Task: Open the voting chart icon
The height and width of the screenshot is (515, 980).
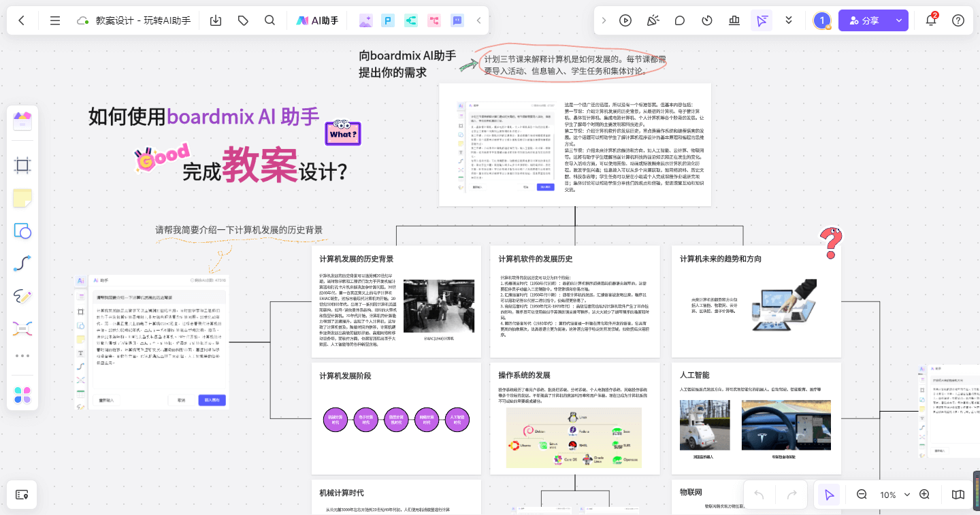Action: coord(734,20)
